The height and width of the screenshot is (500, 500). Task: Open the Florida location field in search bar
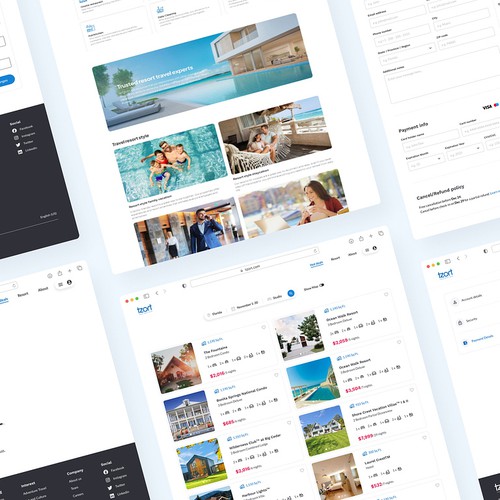tap(215, 314)
